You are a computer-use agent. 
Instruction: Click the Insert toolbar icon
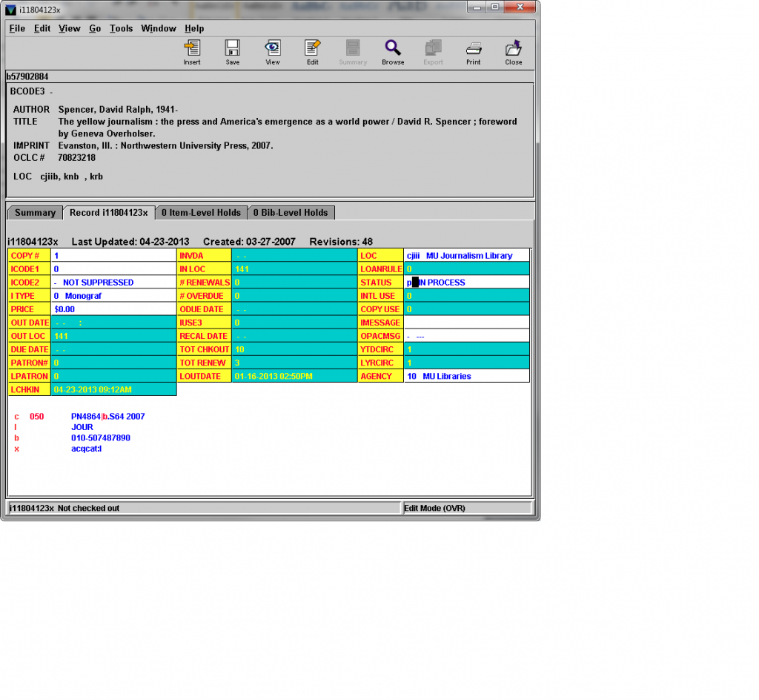[192, 52]
